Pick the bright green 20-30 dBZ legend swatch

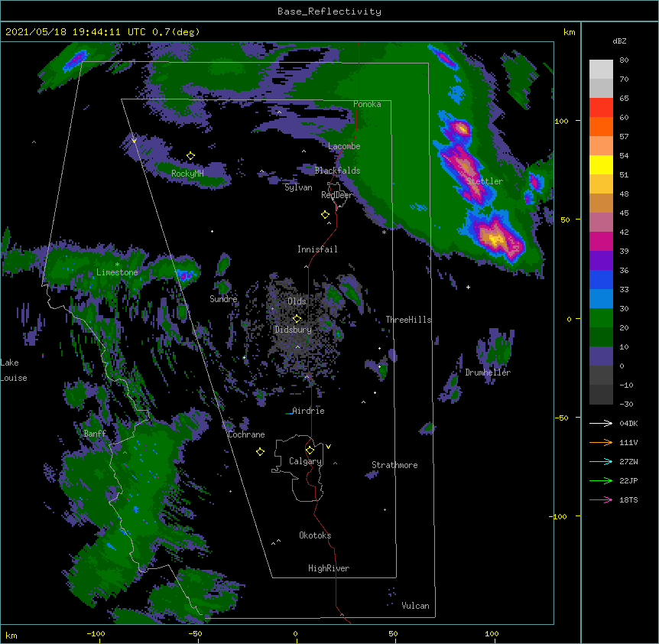(x=601, y=318)
